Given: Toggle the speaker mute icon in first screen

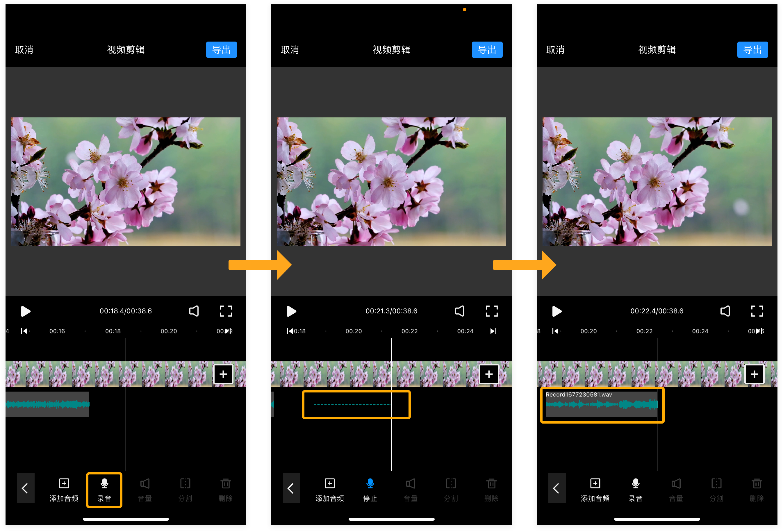Looking at the screenshot, I should (x=194, y=311).
